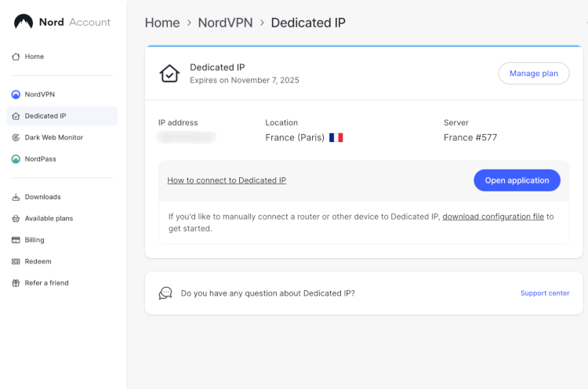Click the Downloads tray arrow icon
The width and height of the screenshot is (588, 389).
tap(16, 197)
